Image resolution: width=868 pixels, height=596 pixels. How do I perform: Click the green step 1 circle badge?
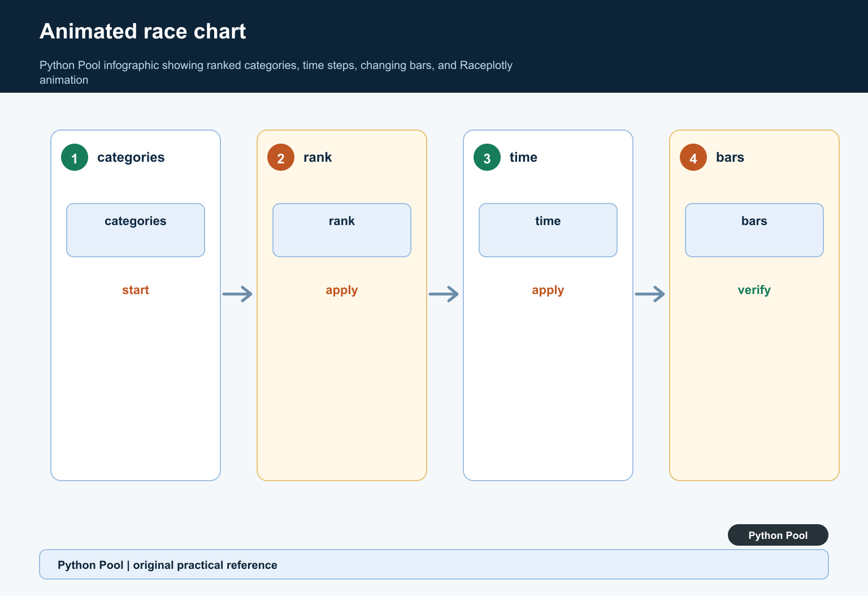[75, 157]
